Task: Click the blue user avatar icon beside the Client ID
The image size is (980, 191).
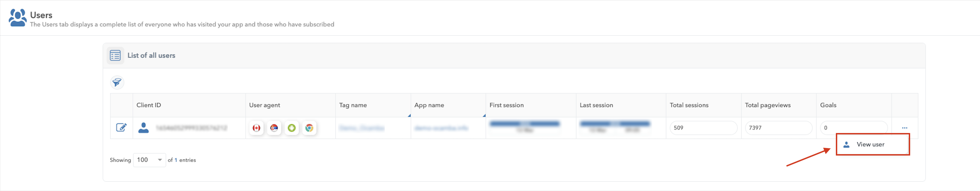Action: (143, 128)
